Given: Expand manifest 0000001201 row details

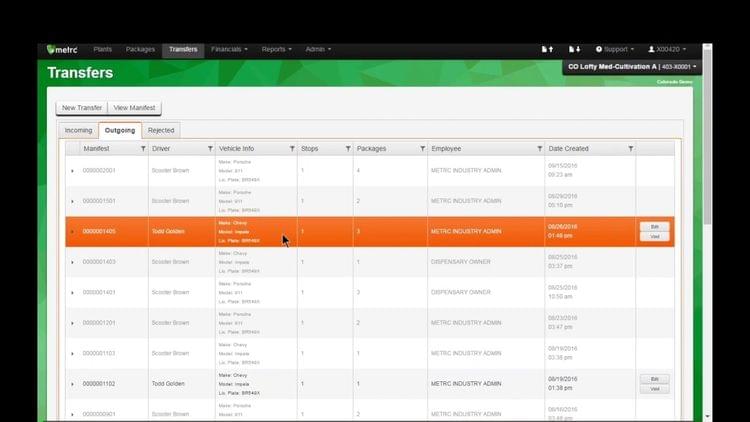Looking at the screenshot, I should click(x=72, y=323).
